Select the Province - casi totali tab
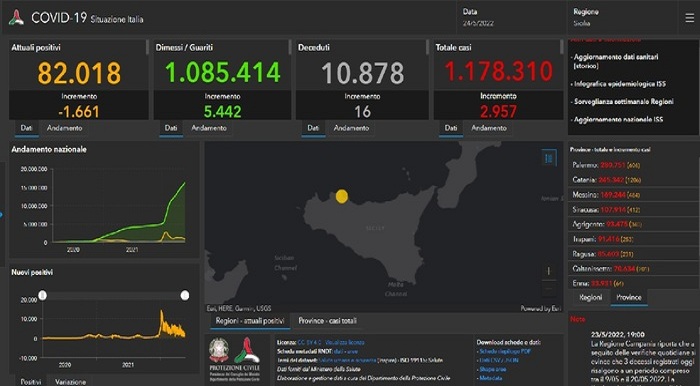Viewport: 700px width, 386px height. point(327,321)
